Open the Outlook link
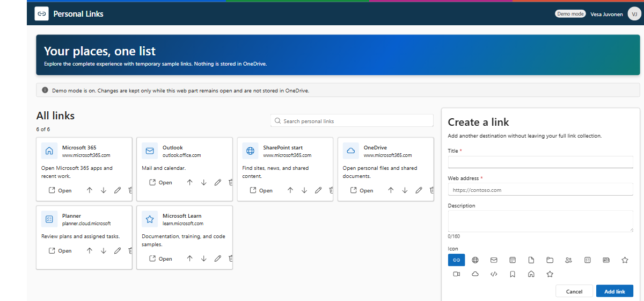The height and width of the screenshot is (301, 644). [160, 182]
